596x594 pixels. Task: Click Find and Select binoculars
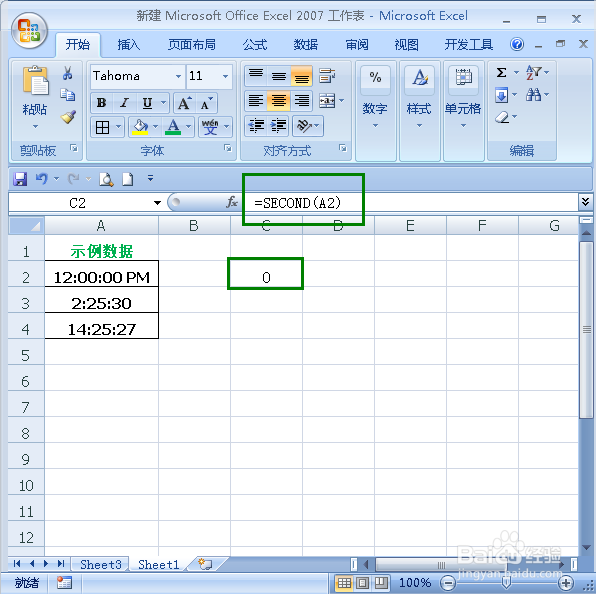pyautogui.click(x=534, y=95)
